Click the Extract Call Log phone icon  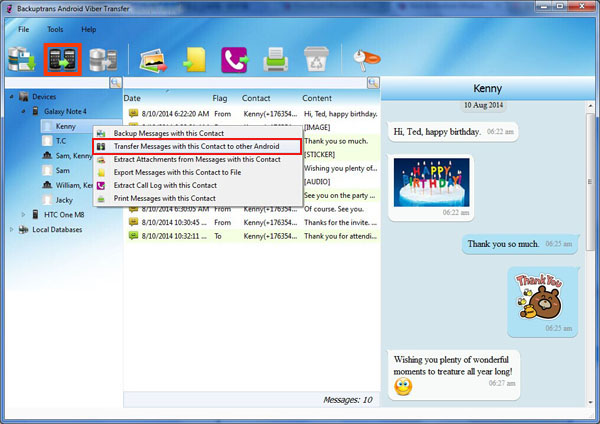point(235,60)
